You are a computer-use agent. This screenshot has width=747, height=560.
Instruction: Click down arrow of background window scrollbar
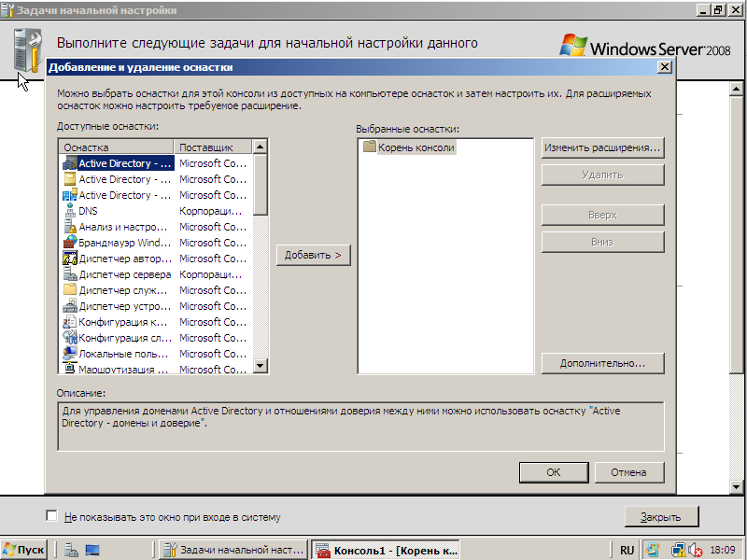736,486
